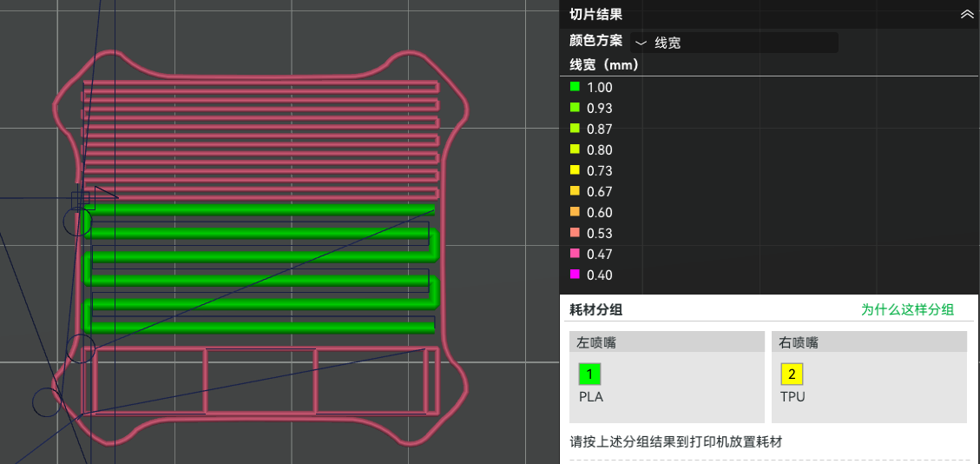Screen dimensions: 980x464
Task: Click the 0.53 line width color swatch
Action: pyautogui.click(x=575, y=233)
